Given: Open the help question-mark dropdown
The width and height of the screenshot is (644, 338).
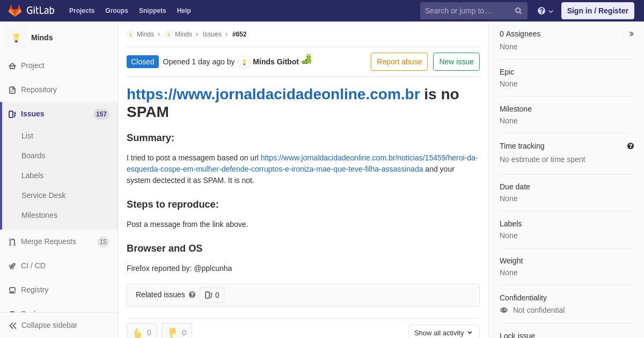Looking at the screenshot, I should tap(545, 11).
